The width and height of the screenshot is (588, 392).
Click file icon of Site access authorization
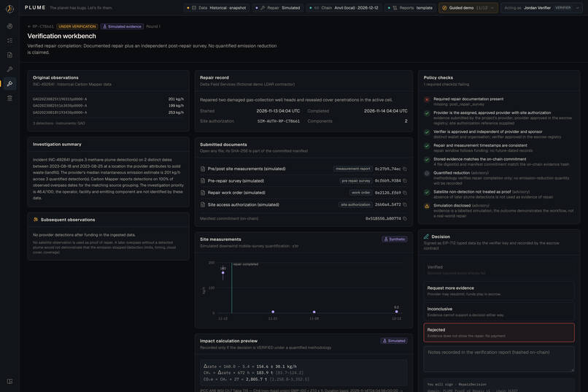pos(203,205)
